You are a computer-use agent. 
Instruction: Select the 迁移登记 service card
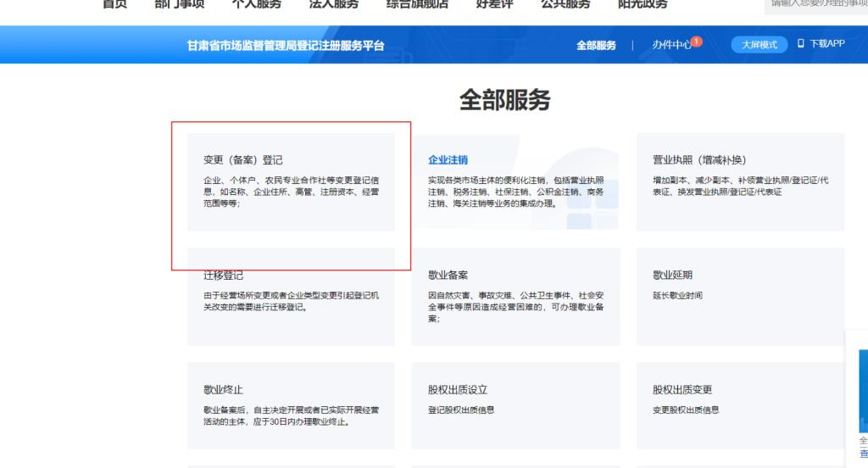coord(291,297)
